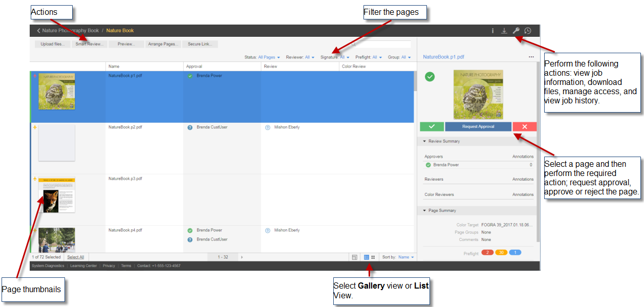
Task: Open the Status All Pages dropdown
Action: 269,57
